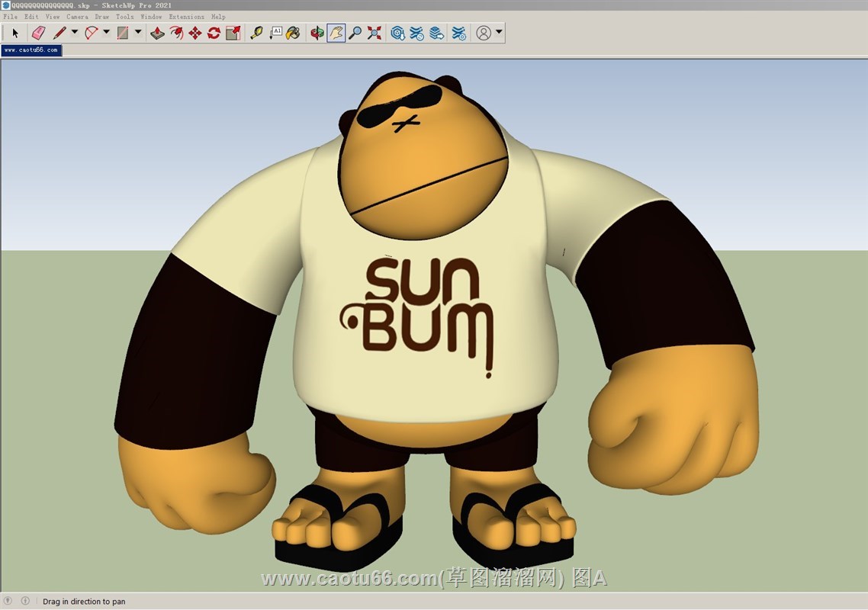Click the Pan hand tool

tap(336, 34)
